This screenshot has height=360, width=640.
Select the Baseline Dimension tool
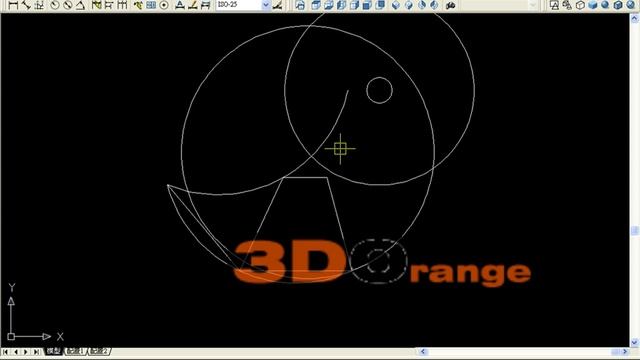[109, 5]
